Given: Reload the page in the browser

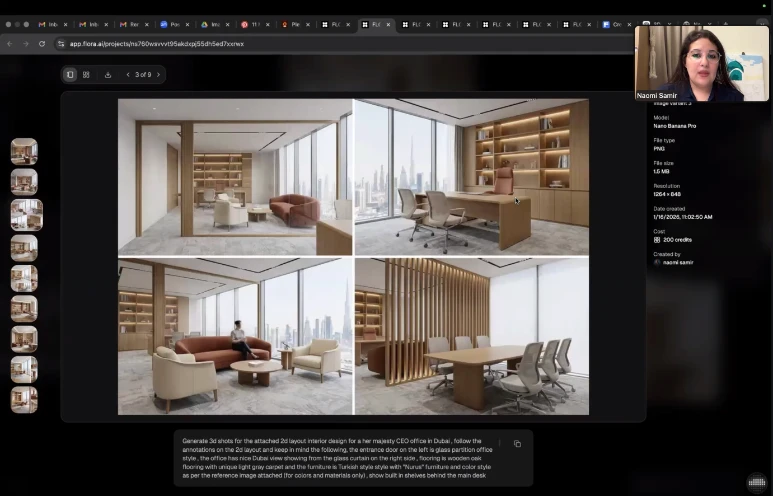Looking at the screenshot, I should point(42,44).
